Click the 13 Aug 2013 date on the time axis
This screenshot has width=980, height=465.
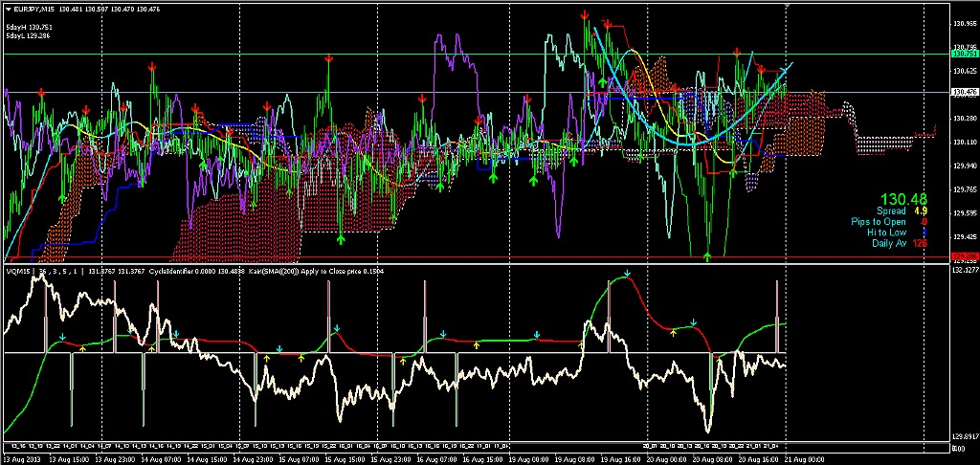[x=22, y=458]
